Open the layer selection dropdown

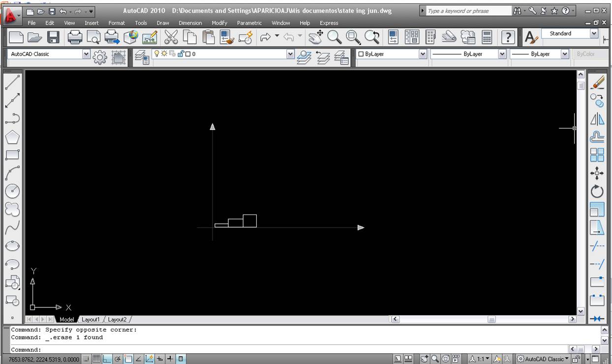[223, 54]
